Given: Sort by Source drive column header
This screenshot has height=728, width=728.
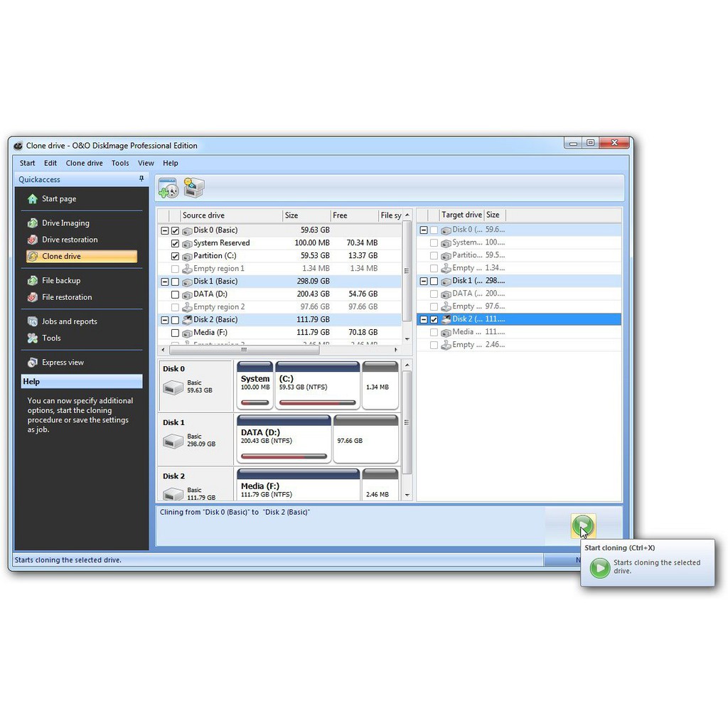Looking at the screenshot, I should click(x=232, y=215).
